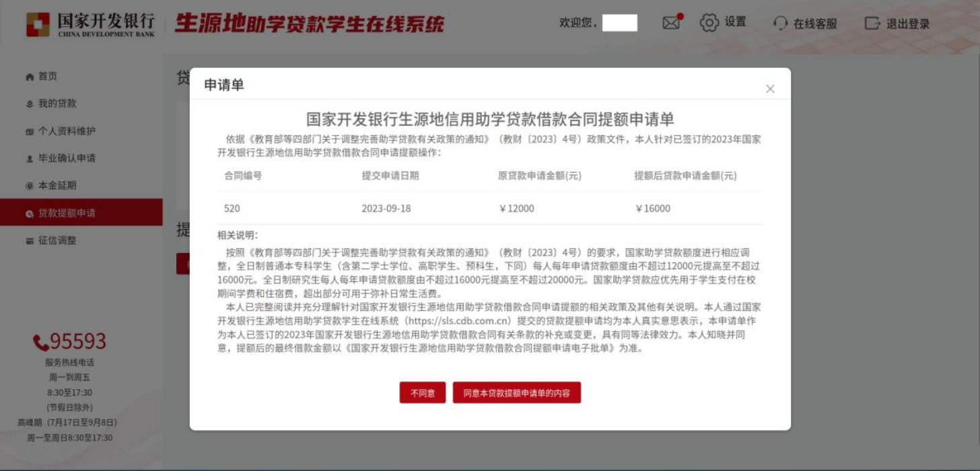Agree via 同意本贷款提额申请单的内容 button
The width and height of the screenshot is (980, 471).
(x=516, y=393)
